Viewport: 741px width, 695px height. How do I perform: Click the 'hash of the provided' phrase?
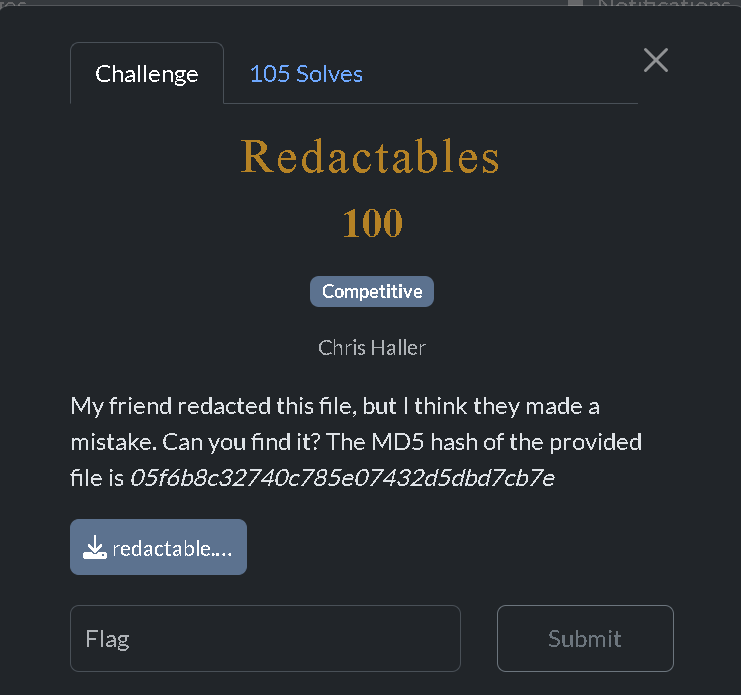point(536,443)
